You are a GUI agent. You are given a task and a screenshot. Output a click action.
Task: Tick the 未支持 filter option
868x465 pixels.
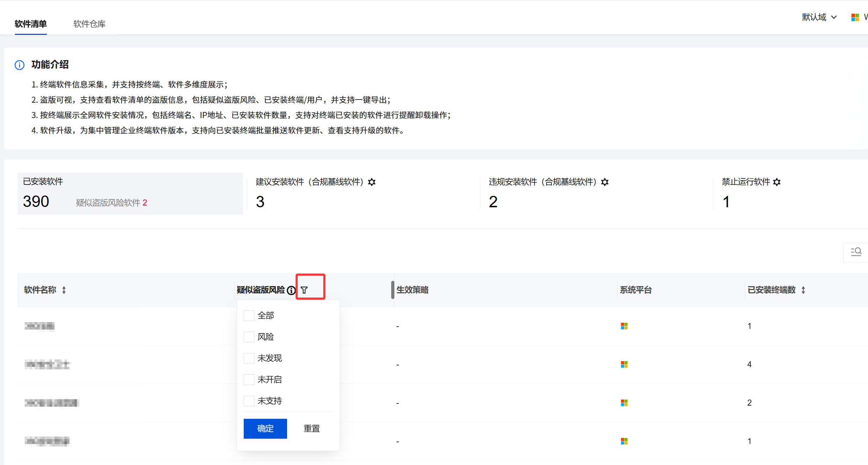tap(249, 401)
